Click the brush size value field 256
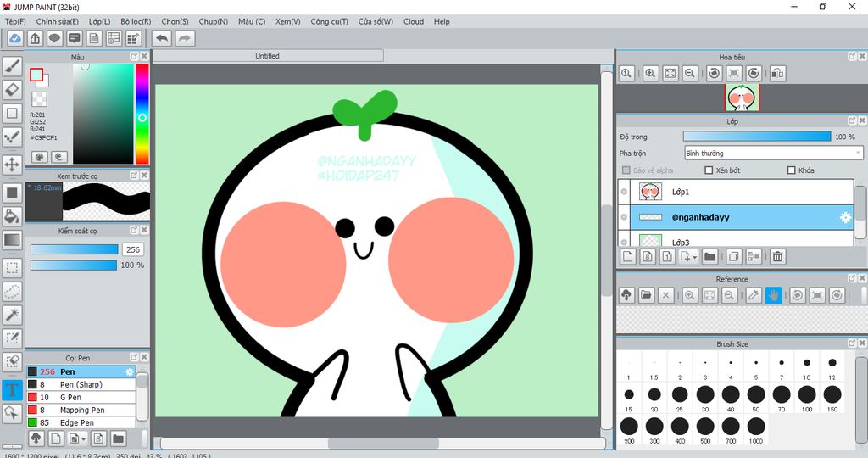868x458 pixels. point(133,249)
